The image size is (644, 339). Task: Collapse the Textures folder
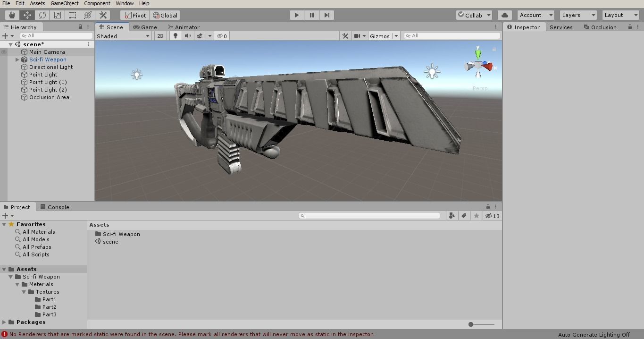coord(24,292)
